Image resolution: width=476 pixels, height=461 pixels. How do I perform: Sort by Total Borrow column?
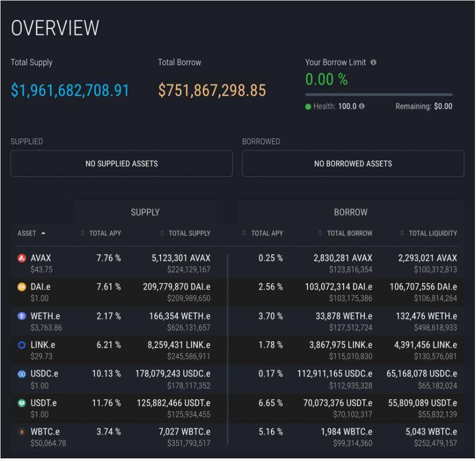pyautogui.click(x=345, y=233)
